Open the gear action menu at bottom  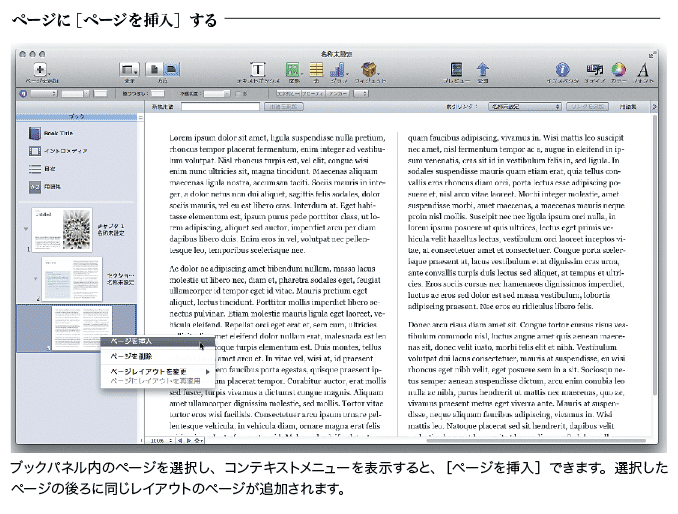(x=199, y=441)
